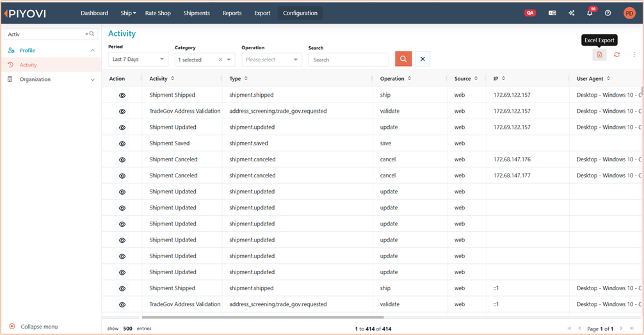View details of first Shipment Shipped row
The image size is (644, 335).
(122, 95)
